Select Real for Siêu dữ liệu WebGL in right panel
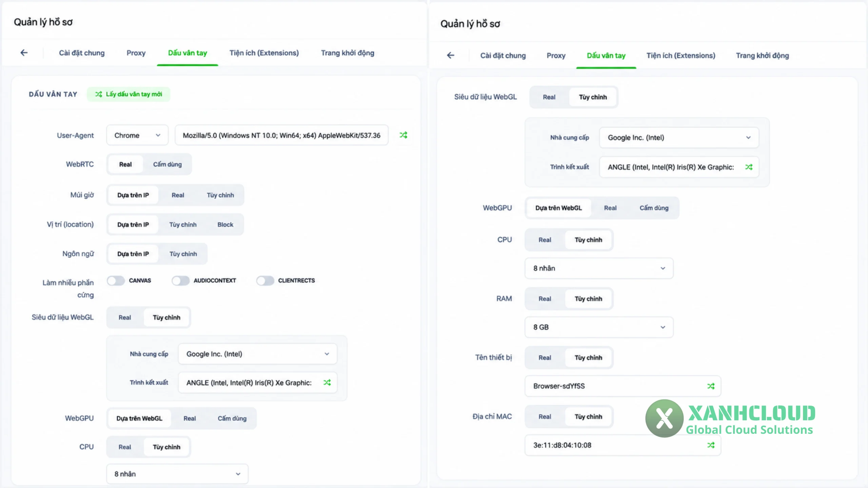 tap(549, 97)
